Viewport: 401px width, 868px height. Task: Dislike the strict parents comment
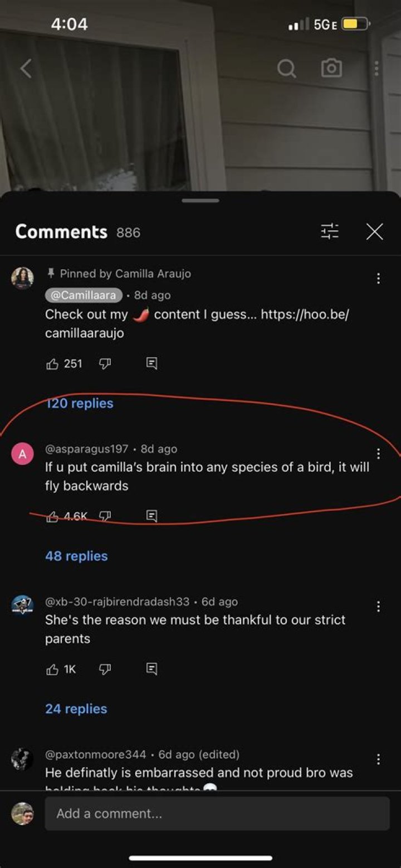tap(105, 669)
